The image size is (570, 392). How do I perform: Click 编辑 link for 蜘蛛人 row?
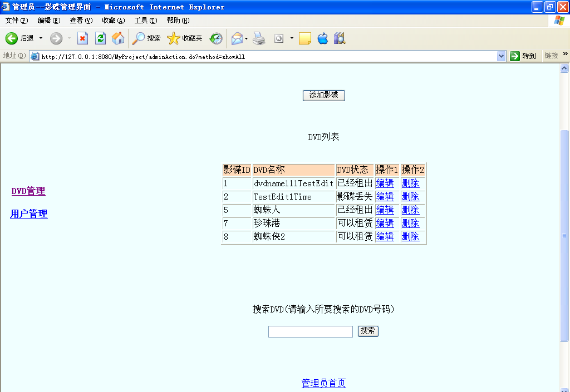[x=385, y=210]
